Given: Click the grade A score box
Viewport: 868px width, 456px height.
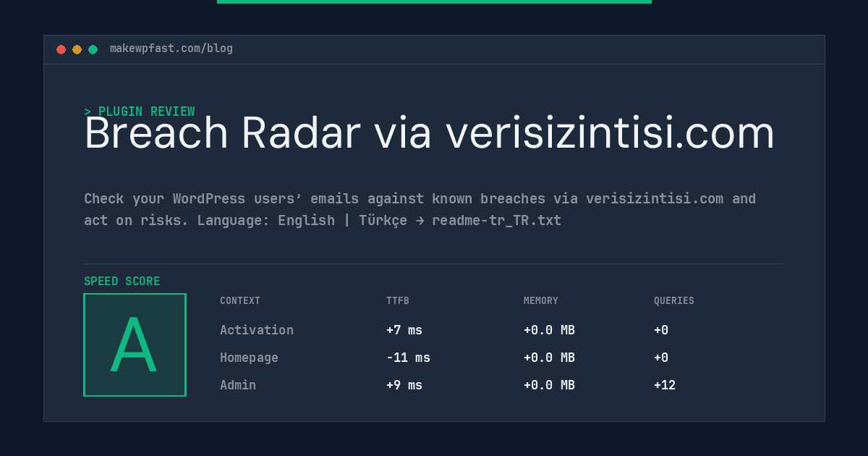Looking at the screenshot, I should click(x=135, y=345).
